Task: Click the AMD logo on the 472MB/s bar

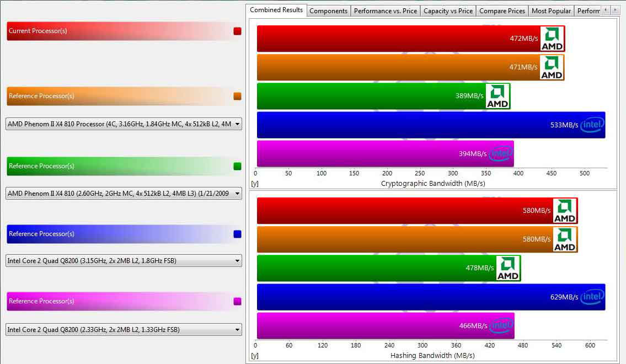Action: (x=552, y=39)
